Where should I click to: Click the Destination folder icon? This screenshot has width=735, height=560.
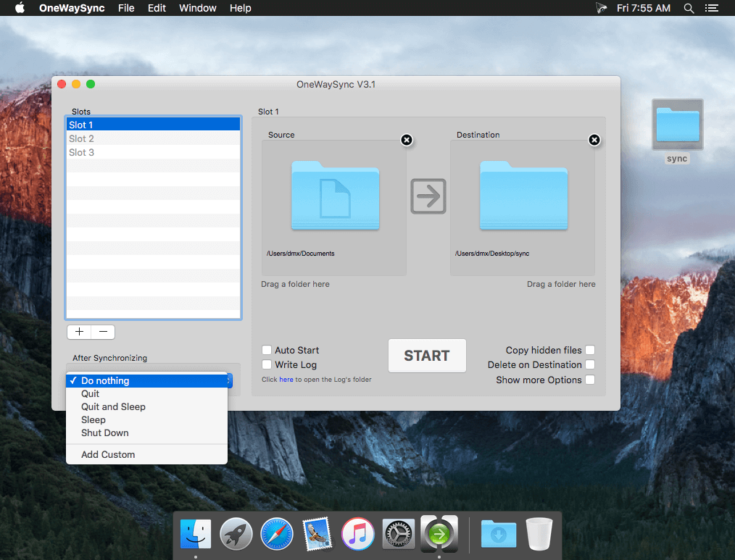tap(523, 196)
